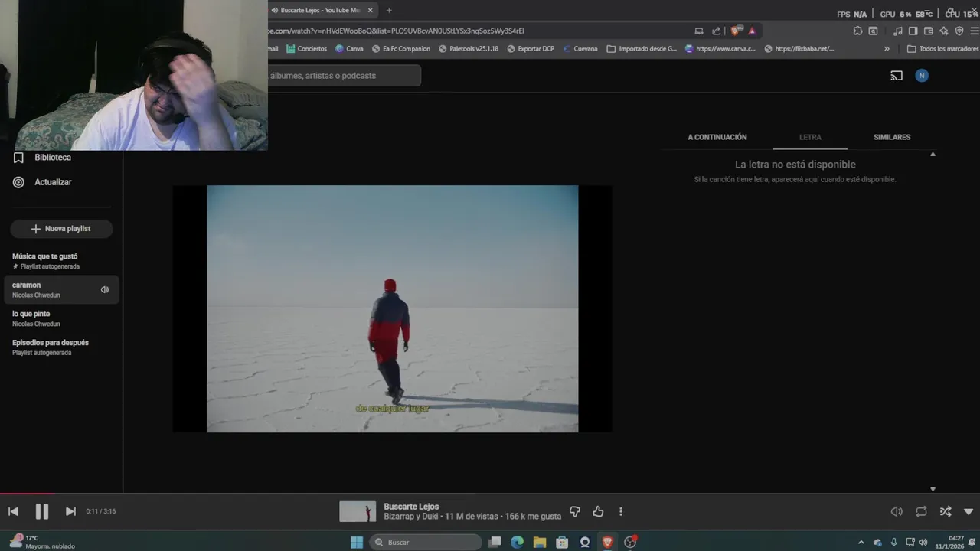Collapse the player page with down arrow

coord(969,511)
